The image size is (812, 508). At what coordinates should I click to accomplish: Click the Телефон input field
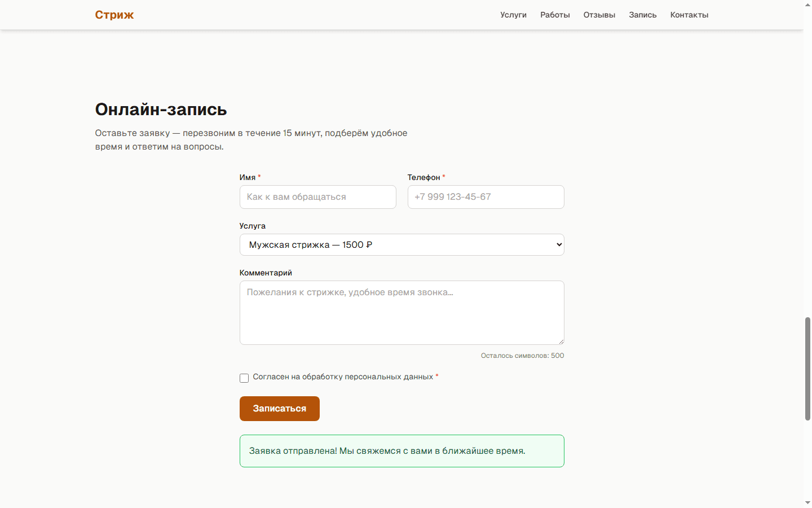(486, 197)
